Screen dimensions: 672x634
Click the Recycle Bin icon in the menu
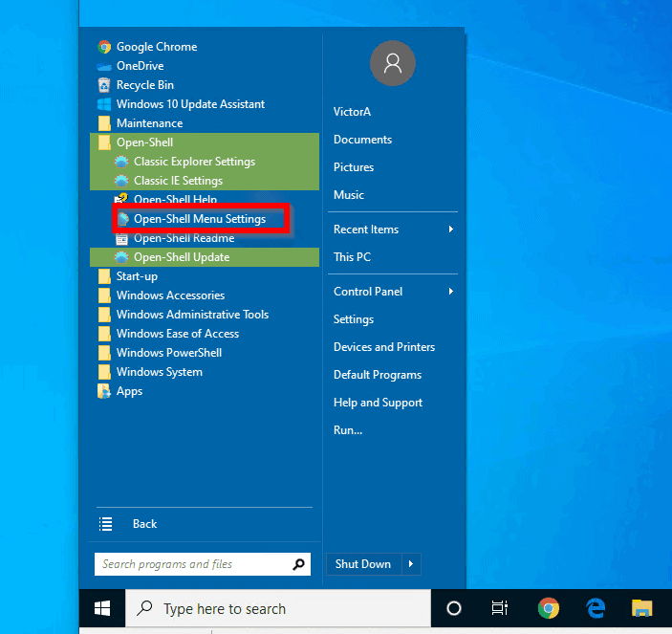coord(104,85)
